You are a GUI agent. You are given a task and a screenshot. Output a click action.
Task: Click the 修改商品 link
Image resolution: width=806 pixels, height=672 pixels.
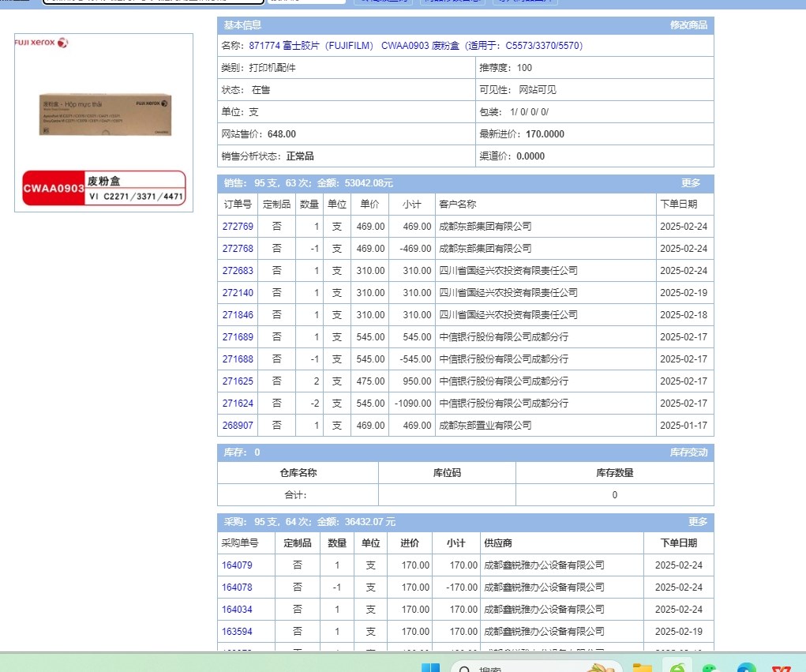tap(688, 25)
